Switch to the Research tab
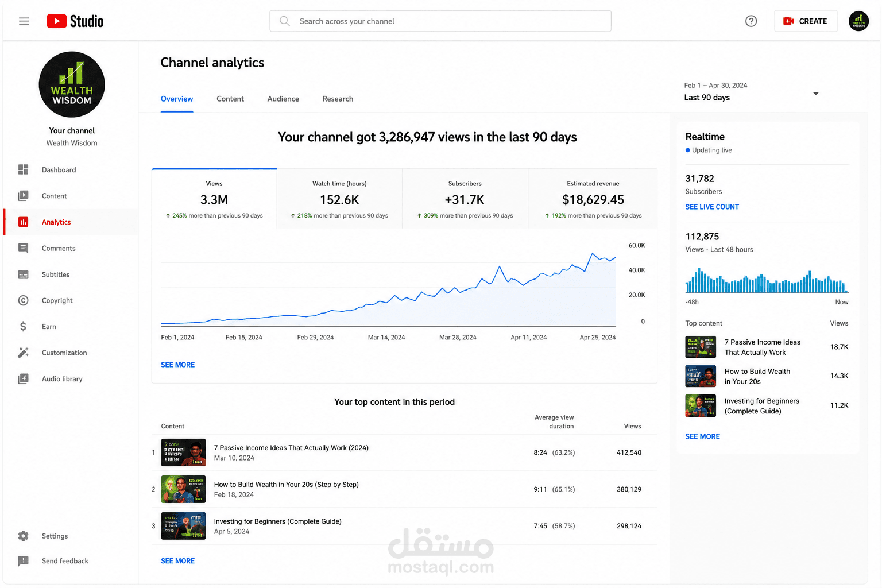 [338, 99]
